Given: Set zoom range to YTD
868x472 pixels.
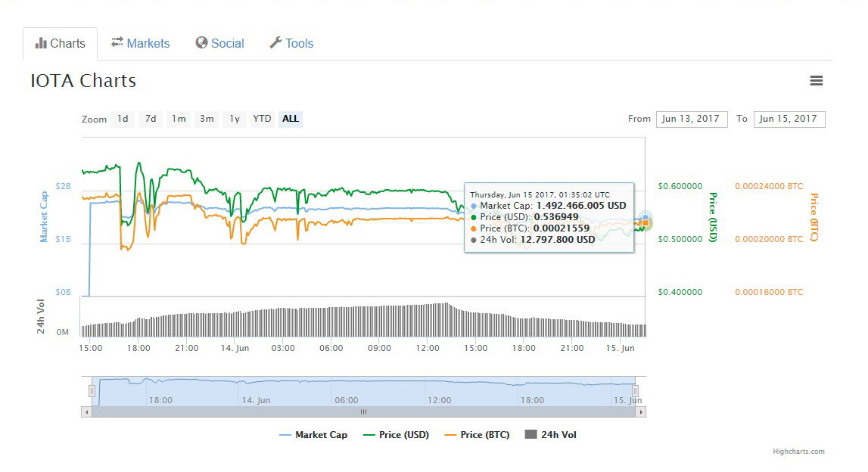Looking at the screenshot, I should click(262, 119).
